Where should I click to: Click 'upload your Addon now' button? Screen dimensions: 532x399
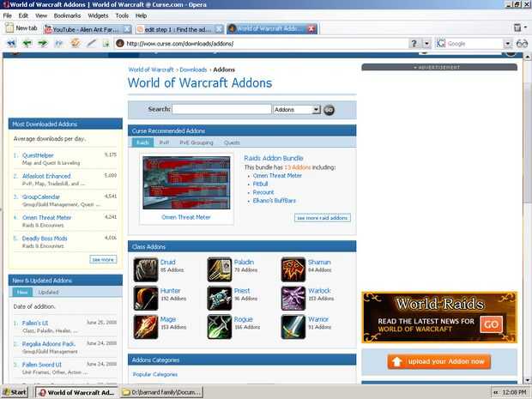point(439,362)
